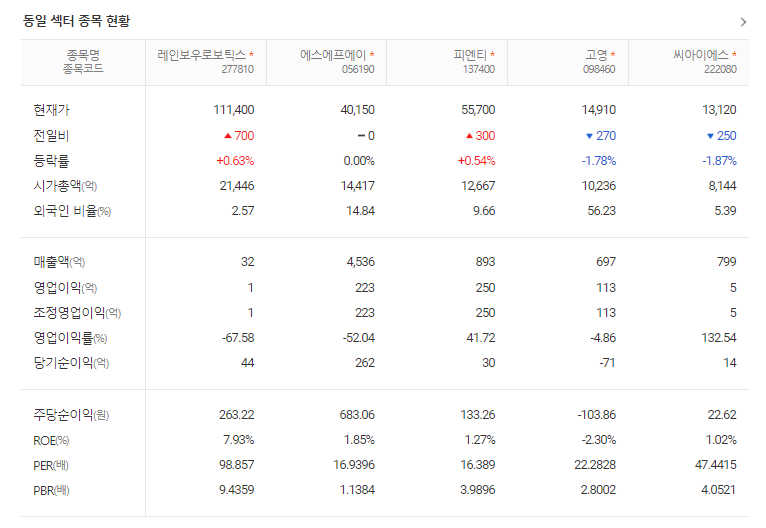Select operating margin -52.04

[359, 338]
